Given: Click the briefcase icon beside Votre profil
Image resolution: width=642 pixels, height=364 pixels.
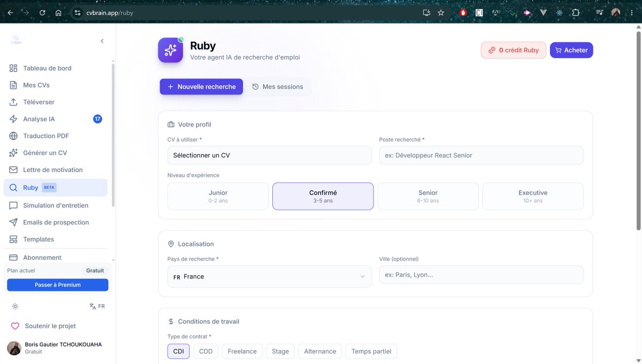Looking at the screenshot, I should click(171, 125).
